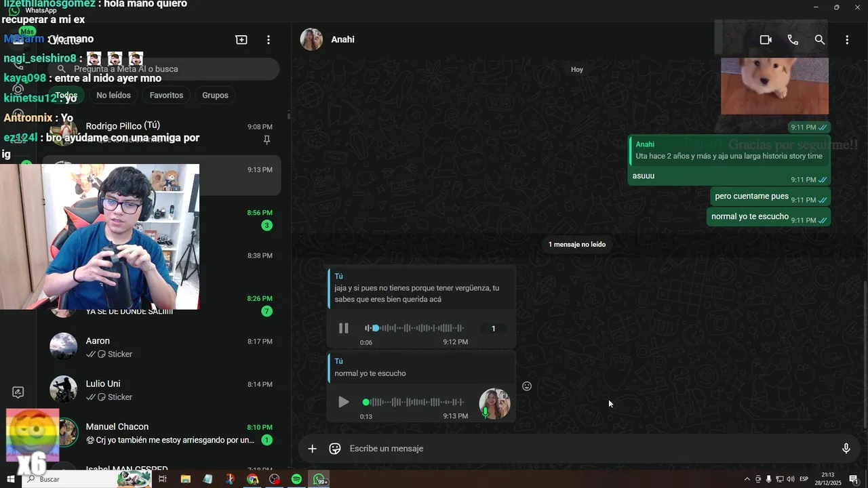Image resolution: width=868 pixels, height=488 pixels.
Task: Open the ESP language selector
Action: click(x=804, y=479)
